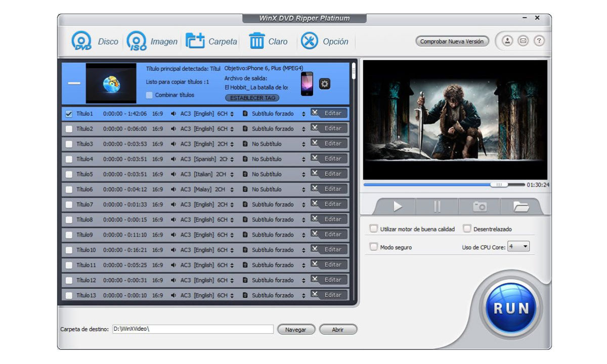Click the Carpeta folder icon

(195, 41)
